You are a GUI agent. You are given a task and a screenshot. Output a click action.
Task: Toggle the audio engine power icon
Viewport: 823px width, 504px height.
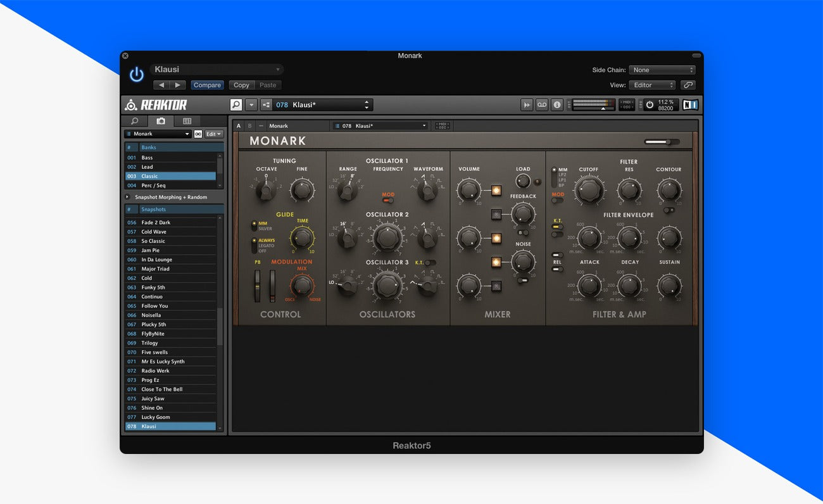click(x=650, y=105)
